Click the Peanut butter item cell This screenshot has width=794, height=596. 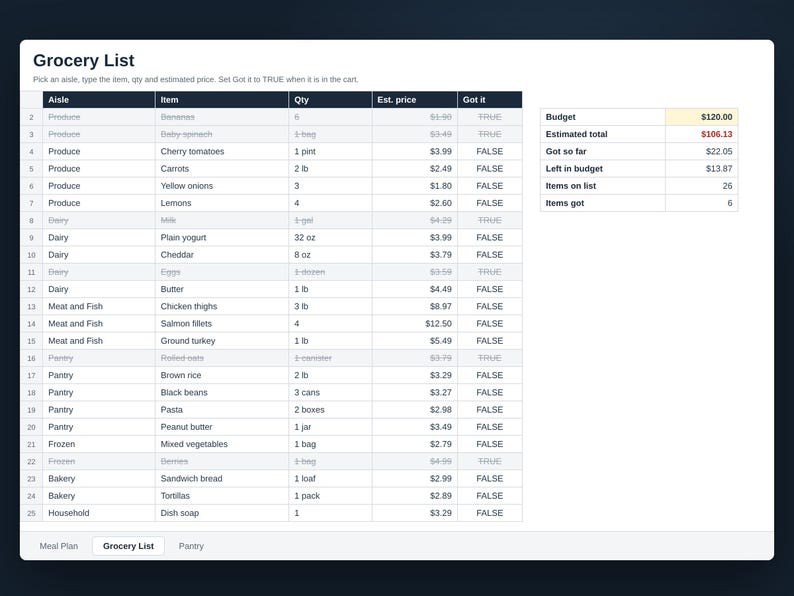click(x=222, y=427)
